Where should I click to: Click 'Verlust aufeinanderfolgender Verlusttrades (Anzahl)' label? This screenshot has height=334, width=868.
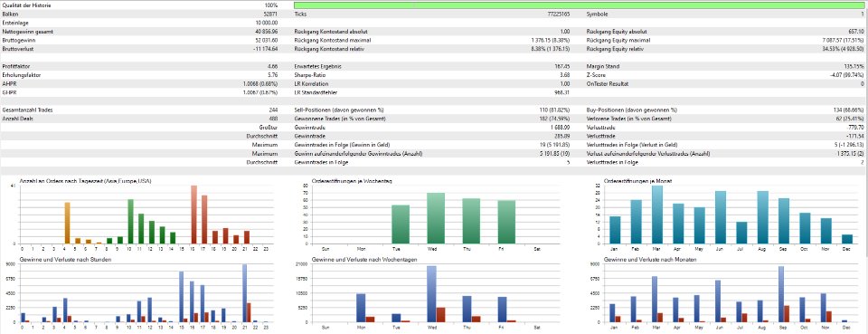click(647, 154)
